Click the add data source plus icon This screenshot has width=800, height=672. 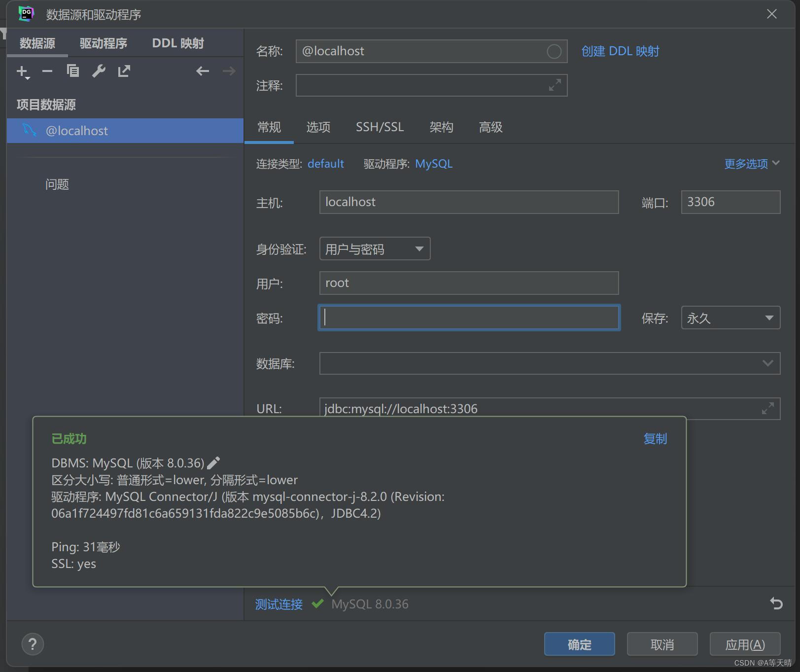pyautogui.click(x=23, y=71)
